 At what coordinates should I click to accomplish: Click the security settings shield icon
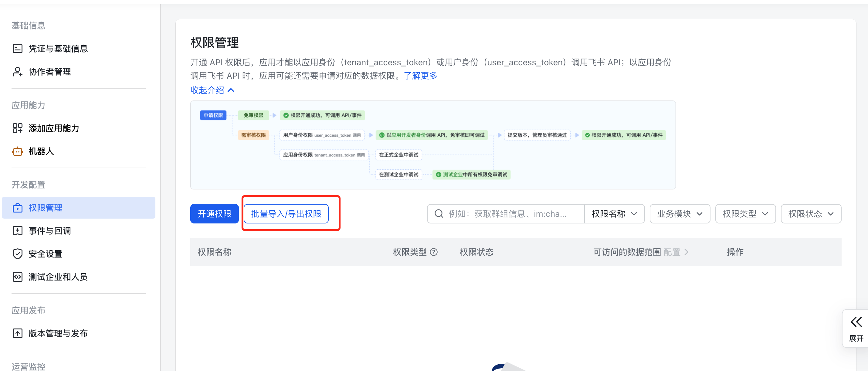(18, 254)
